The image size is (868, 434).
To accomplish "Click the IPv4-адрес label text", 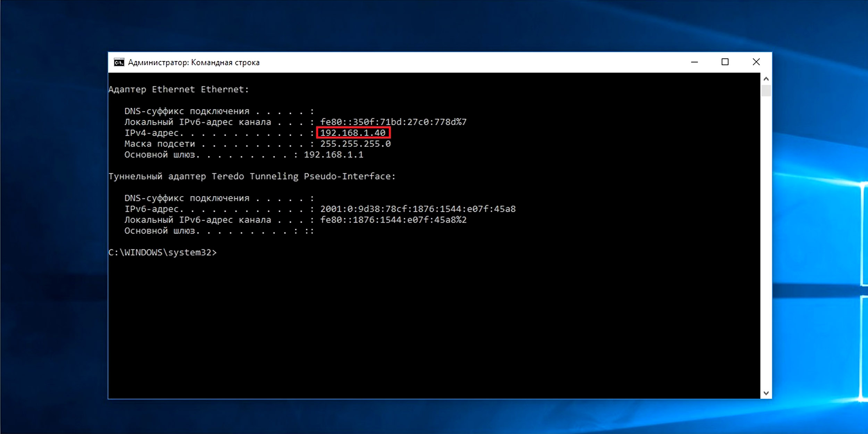I will coord(152,133).
